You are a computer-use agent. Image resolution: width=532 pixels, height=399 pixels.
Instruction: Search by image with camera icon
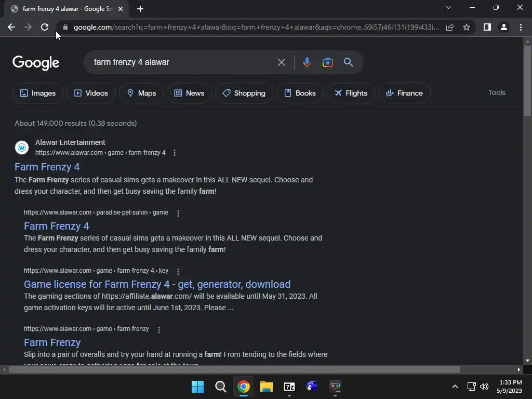tap(327, 62)
